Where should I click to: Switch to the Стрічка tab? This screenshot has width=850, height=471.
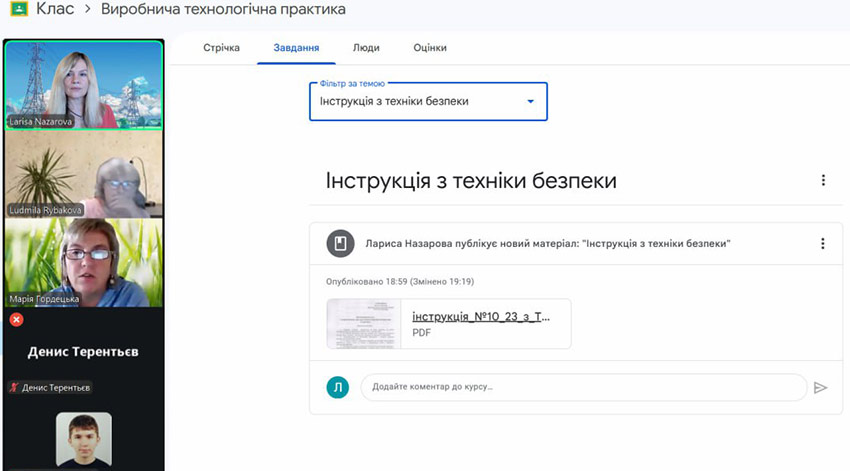tap(221, 48)
